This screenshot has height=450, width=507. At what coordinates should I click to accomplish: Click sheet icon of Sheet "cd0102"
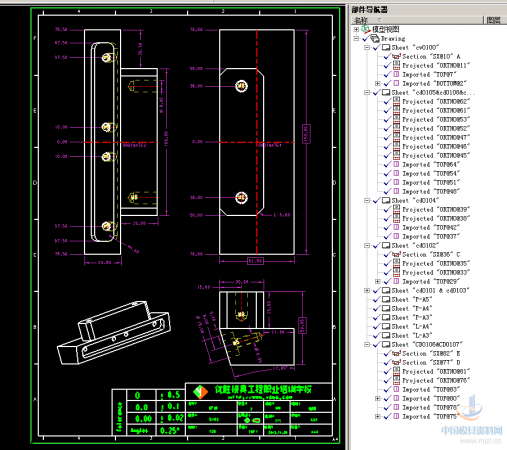386,245
